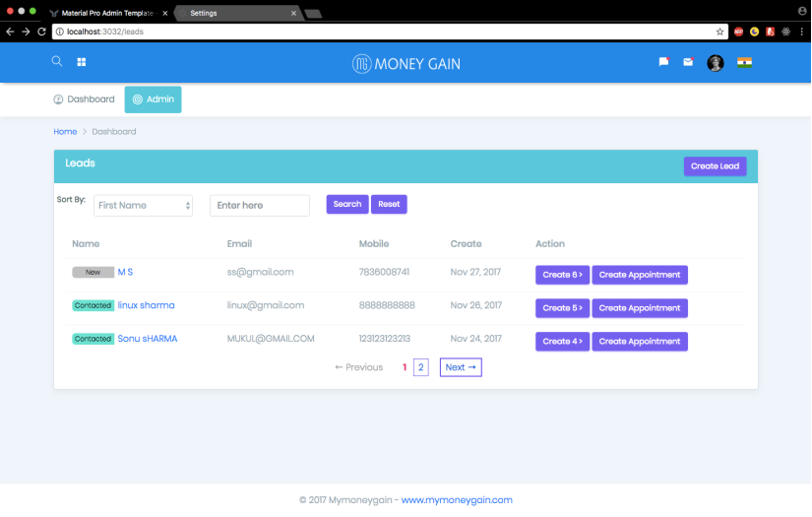Select the Dashboard breadcrumb text
Image resolution: width=812 pixels, height=517 pixels.
114,132
